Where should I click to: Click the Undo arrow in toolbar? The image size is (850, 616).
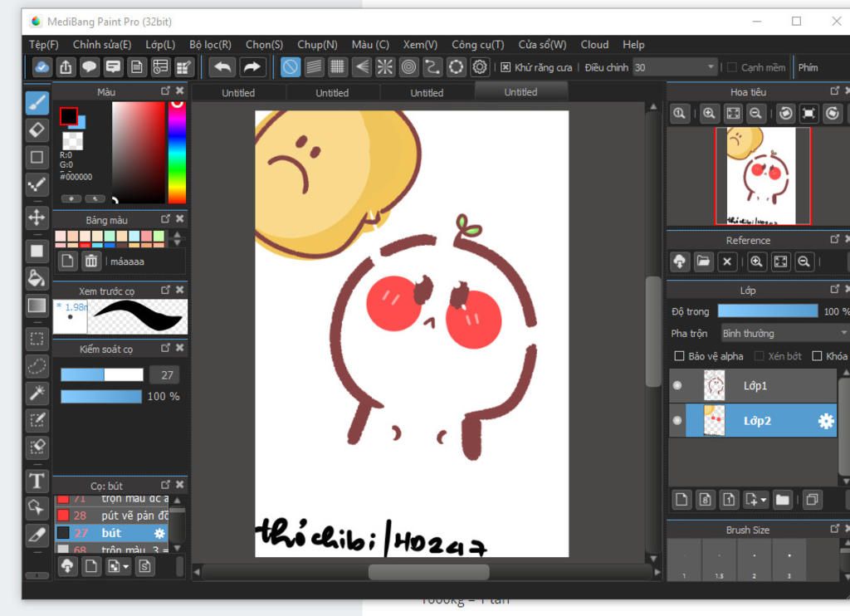pos(222,67)
